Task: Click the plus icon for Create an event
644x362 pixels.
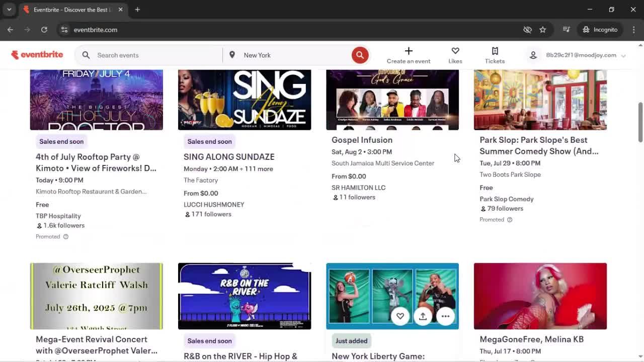Action: coord(409,51)
